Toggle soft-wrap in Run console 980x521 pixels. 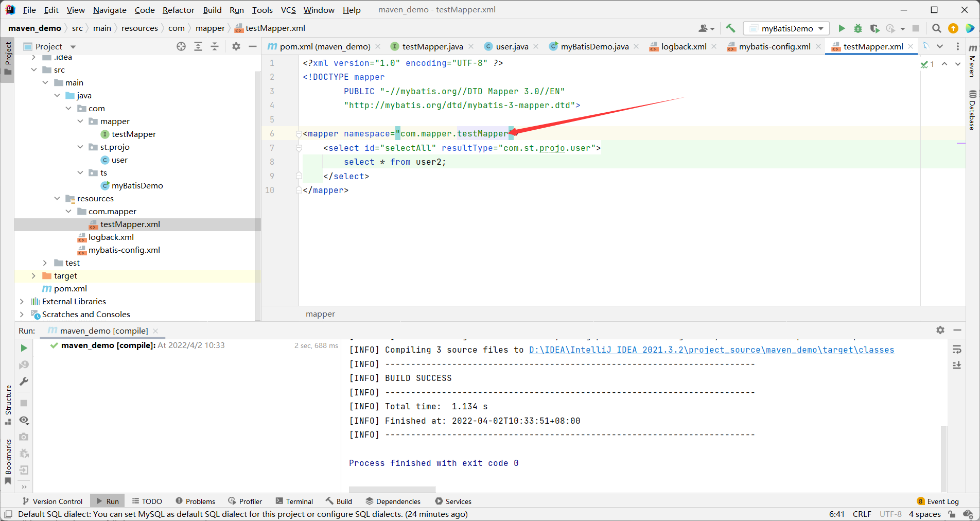pyautogui.click(x=957, y=350)
